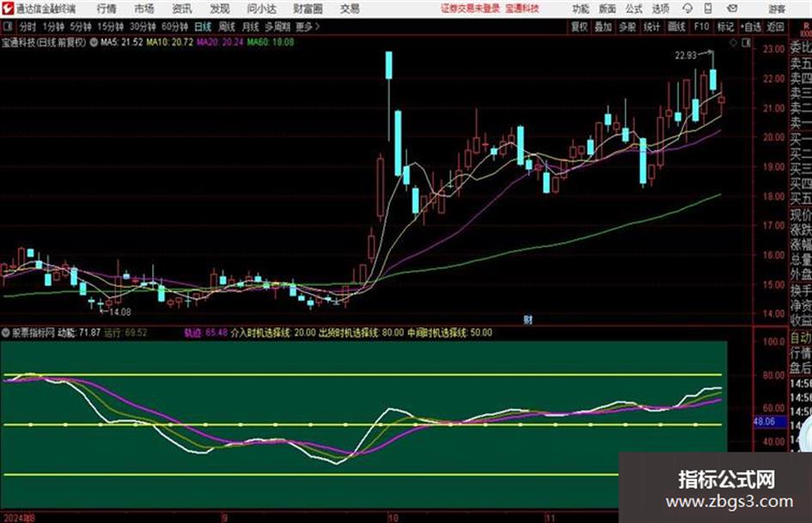Screen dimensions: 812x523
Task: Click the MA20: 20.24 value
Action: click(x=220, y=42)
